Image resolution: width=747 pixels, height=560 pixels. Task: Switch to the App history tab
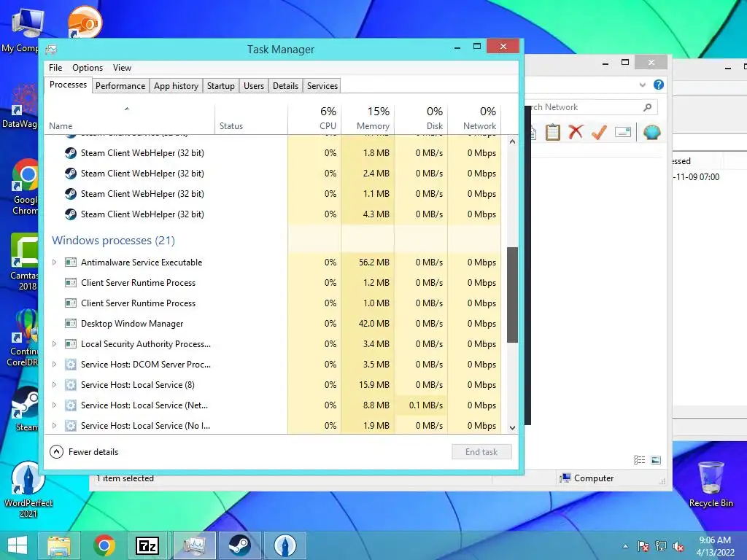click(x=176, y=86)
